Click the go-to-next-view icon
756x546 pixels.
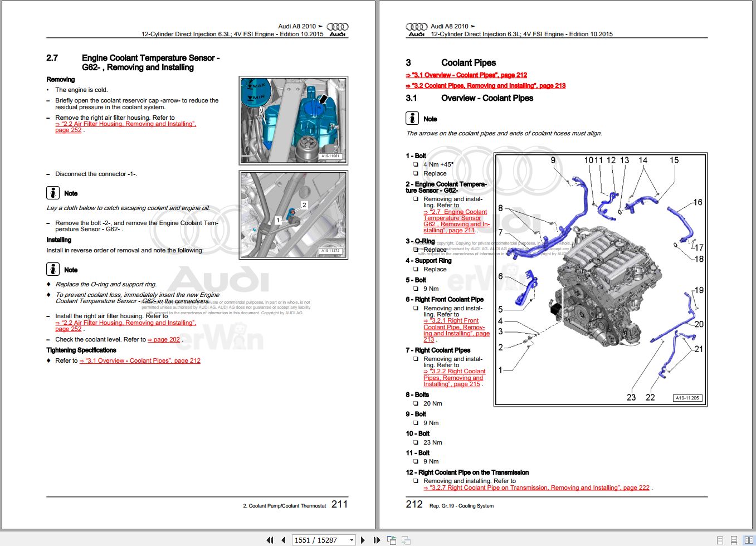point(406,540)
